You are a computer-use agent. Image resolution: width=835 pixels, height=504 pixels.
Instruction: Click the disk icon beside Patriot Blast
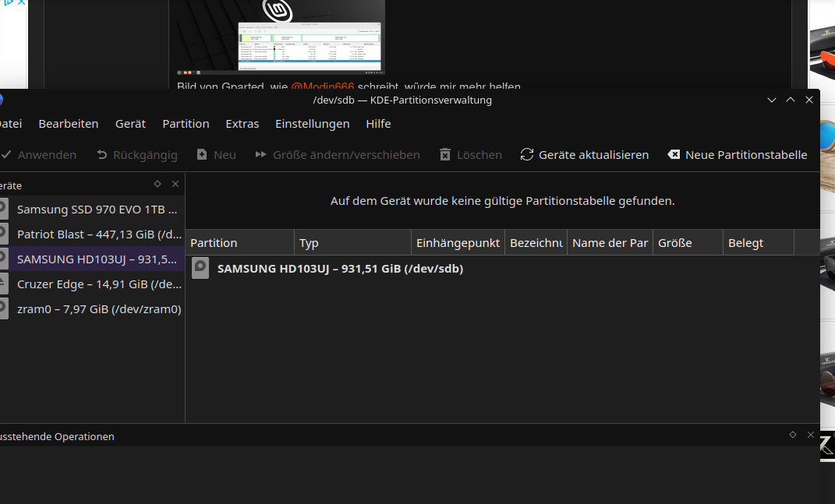click(4, 234)
